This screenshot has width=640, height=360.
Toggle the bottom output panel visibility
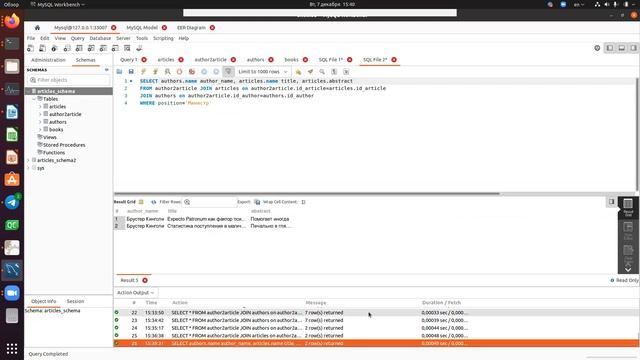pyautogui.click(x=622, y=48)
